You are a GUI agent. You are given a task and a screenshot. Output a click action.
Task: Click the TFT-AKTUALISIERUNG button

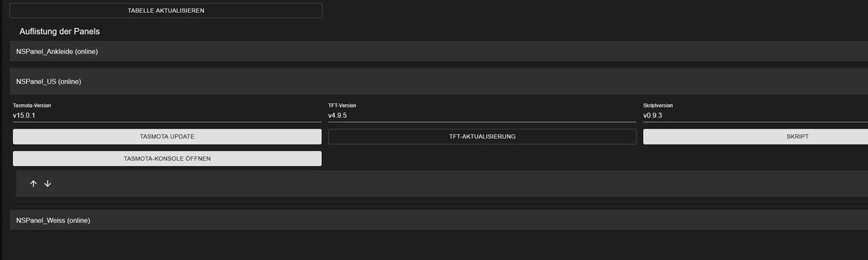tap(482, 136)
